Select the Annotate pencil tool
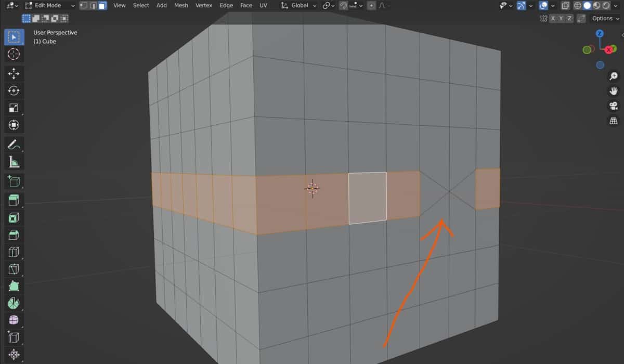The image size is (624, 364). (x=14, y=144)
